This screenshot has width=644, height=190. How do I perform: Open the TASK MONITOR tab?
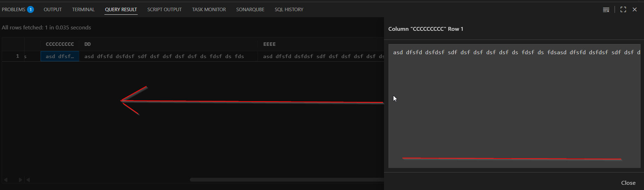coord(209,10)
